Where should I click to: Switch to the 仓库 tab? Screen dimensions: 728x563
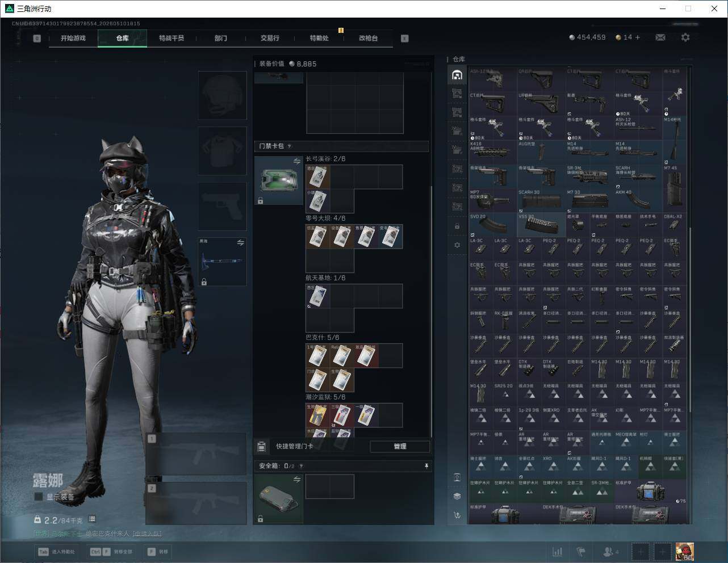tap(123, 38)
